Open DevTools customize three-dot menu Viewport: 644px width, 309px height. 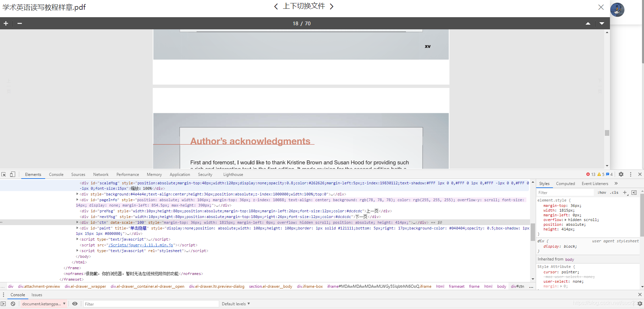tap(631, 174)
